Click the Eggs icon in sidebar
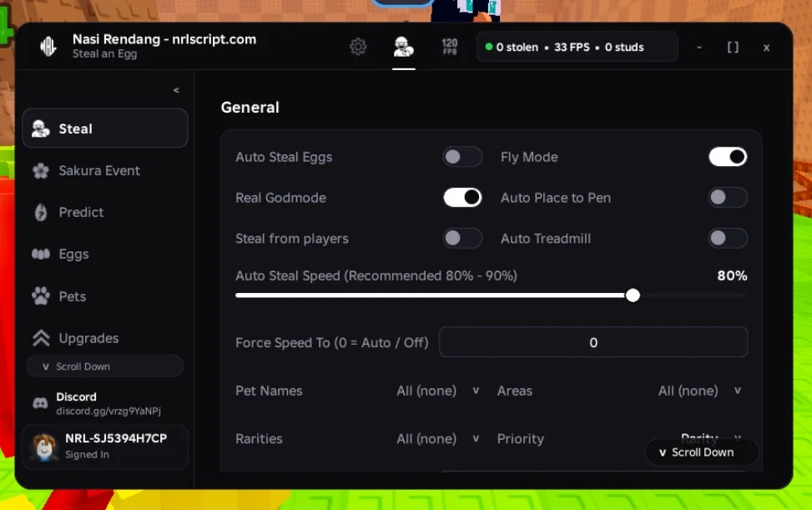812x510 pixels. tap(41, 254)
